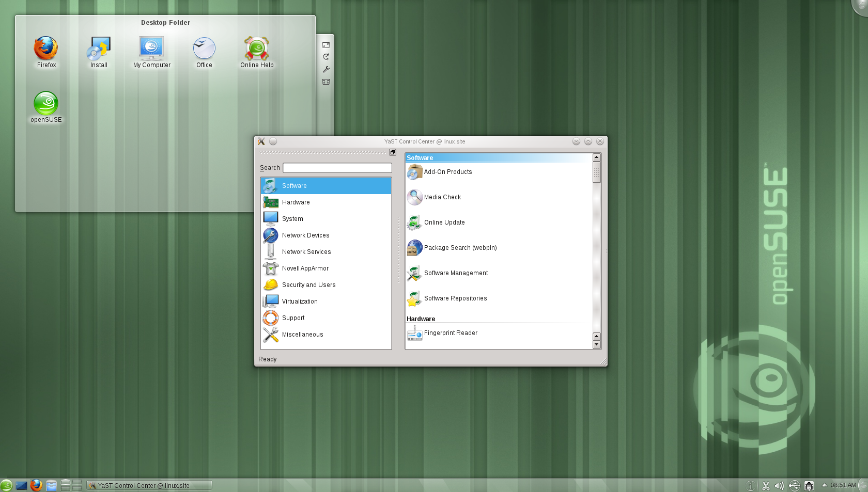
Task: Select the Hardware category
Action: 296,202
